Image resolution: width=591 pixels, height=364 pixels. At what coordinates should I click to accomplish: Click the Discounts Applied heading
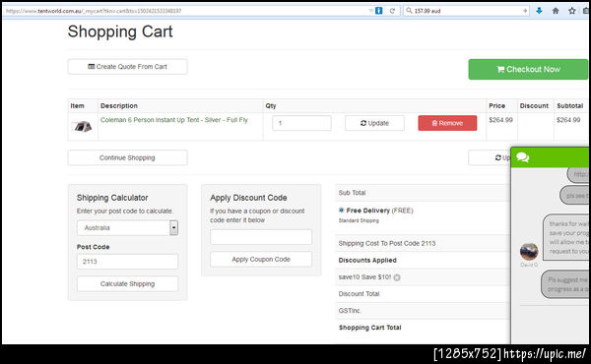pos(367,260)
